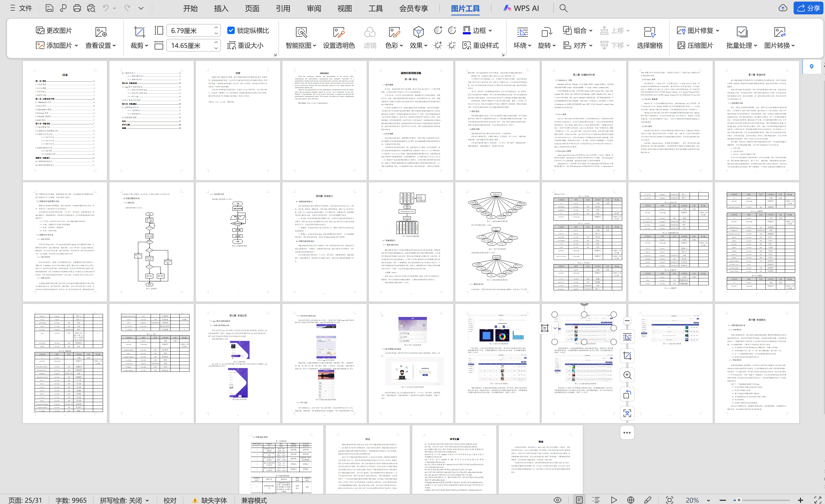
Task: Click the 设置透明色 icon
Action: [339, 32]
